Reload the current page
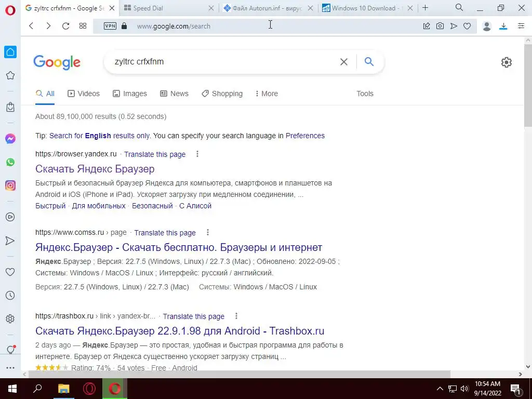The width and height of the screenshot is (532, 399). [65, 26]
